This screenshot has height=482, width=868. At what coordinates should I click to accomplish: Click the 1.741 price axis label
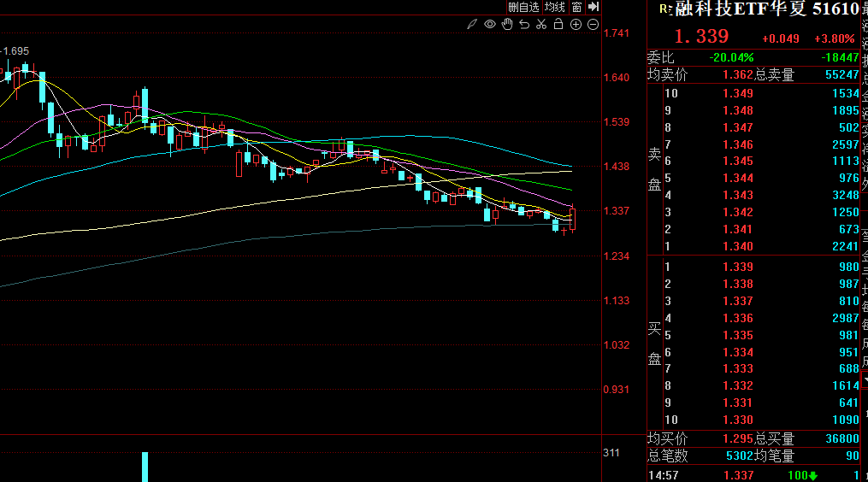click(x=617, y=33)
